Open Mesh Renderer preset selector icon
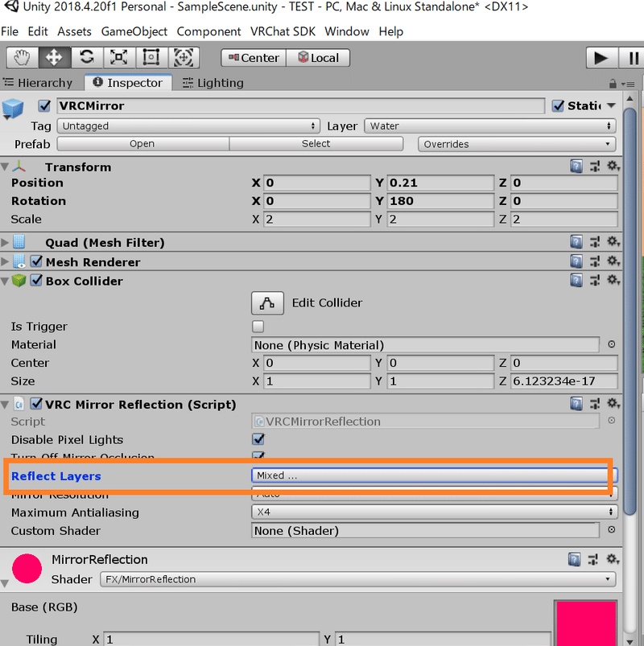Image resolution: width=644 pixels, height=646 pixels. 595,261
